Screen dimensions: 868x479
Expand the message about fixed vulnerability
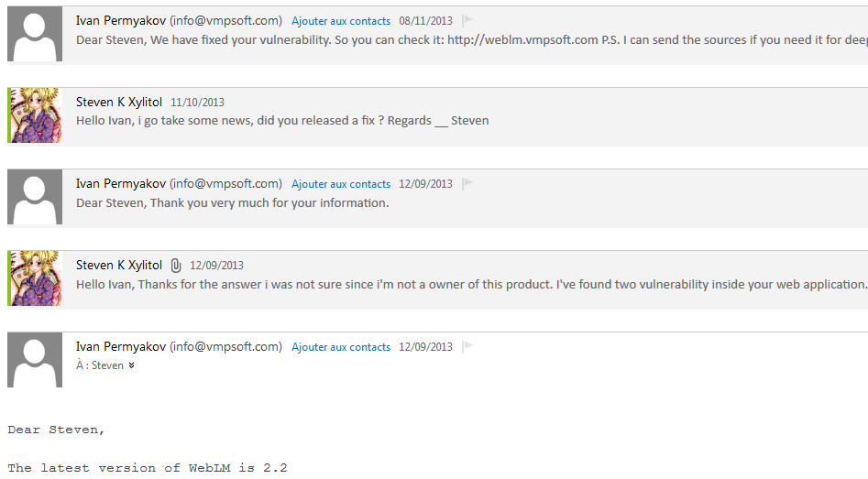coord(472,39)
